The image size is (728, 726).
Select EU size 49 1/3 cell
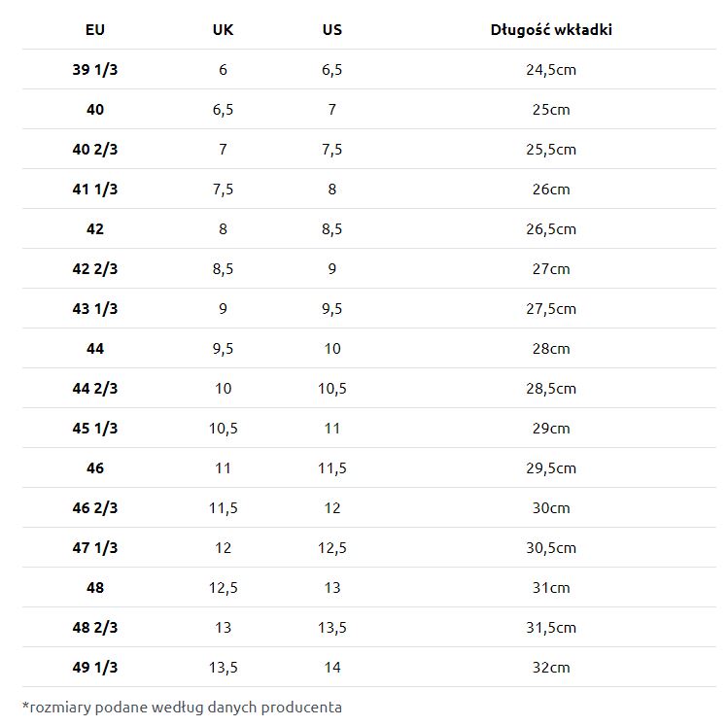(95, 668)
